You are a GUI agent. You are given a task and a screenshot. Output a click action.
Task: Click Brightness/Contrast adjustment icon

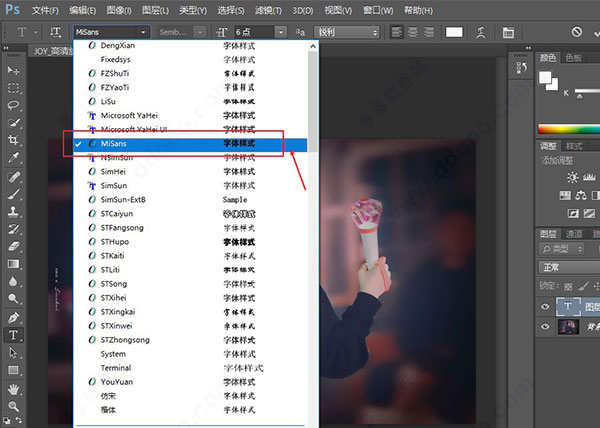pos(572,177)
